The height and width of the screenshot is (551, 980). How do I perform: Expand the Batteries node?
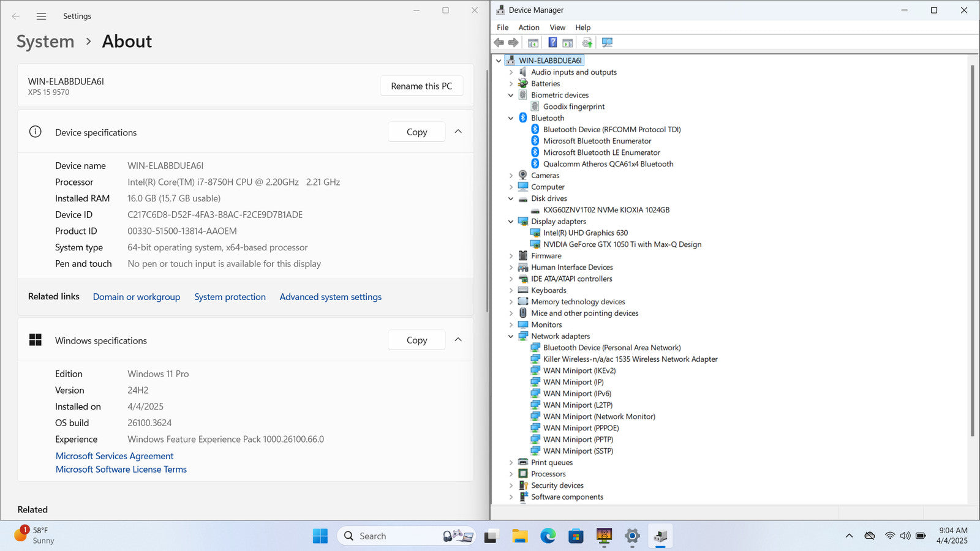(511, 84)
